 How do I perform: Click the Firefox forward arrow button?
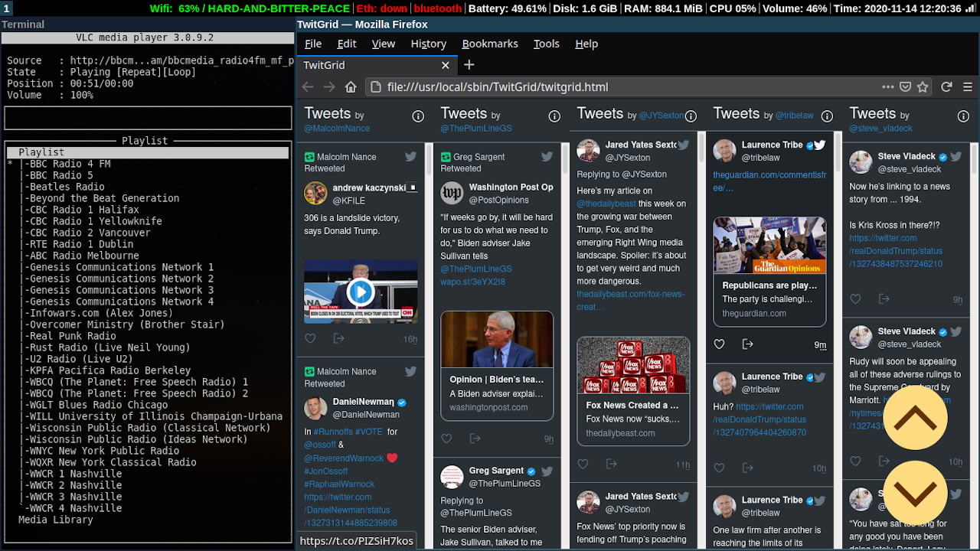[329, 87]
